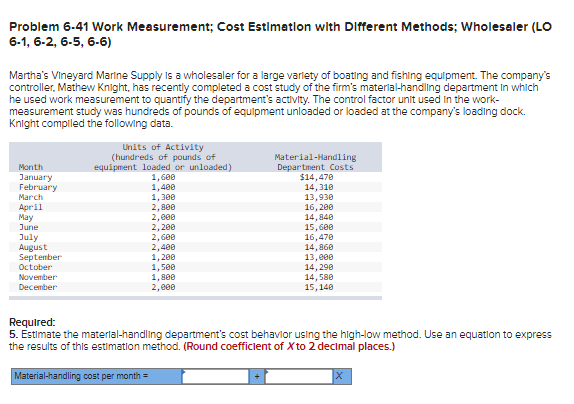Screen dimensions: 574x404
Task: Click October's activity value 1,500
Action: pos(163,267)
